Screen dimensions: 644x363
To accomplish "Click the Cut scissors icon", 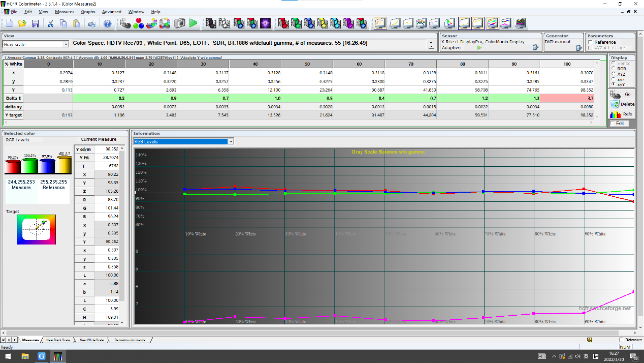I will click(x=51, y=23).
